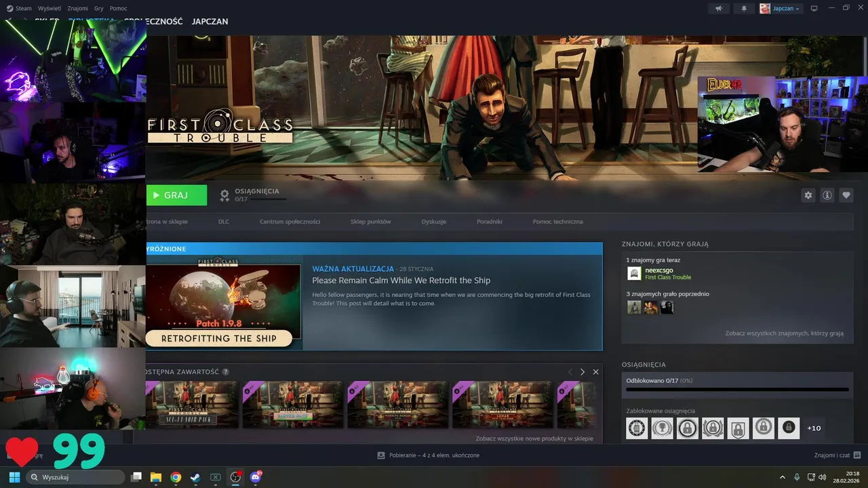
Task: Go to the SPOŁECZNOŚĆ section
Action: click(x=153, y=22)
